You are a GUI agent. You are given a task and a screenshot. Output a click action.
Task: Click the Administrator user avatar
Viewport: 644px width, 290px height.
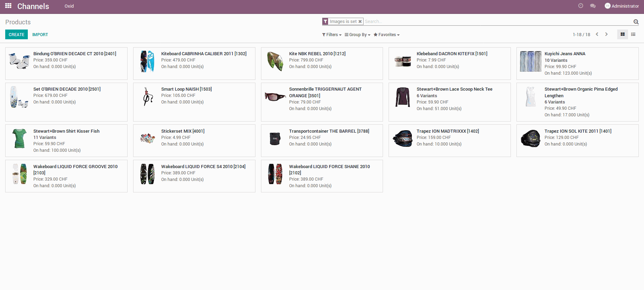point(608,6)
